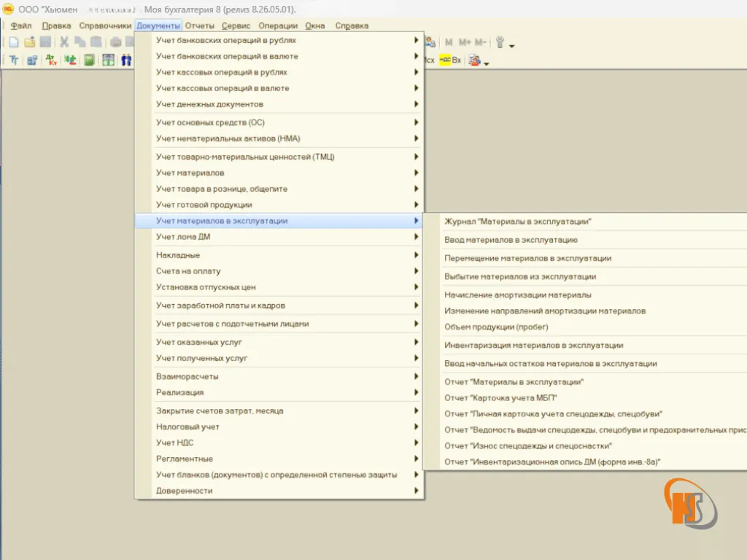
Task: Click the blue Tт text icon
Action: 14,60
